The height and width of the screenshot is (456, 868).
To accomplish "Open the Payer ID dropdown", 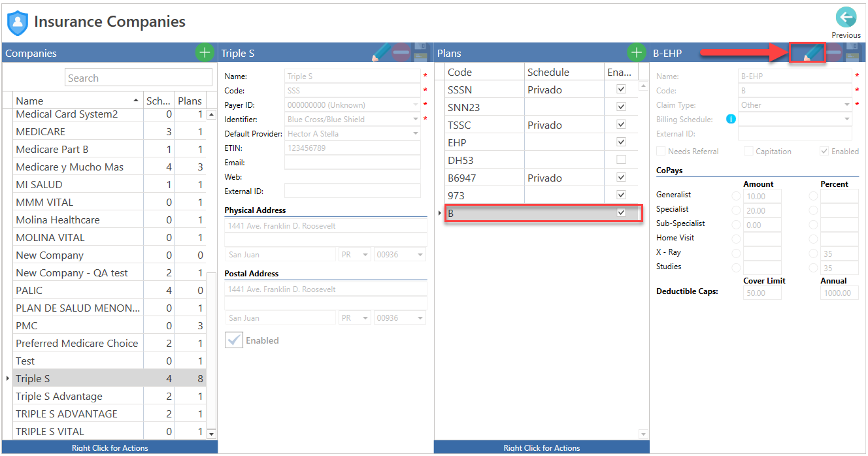I will [x=415, y=105].
